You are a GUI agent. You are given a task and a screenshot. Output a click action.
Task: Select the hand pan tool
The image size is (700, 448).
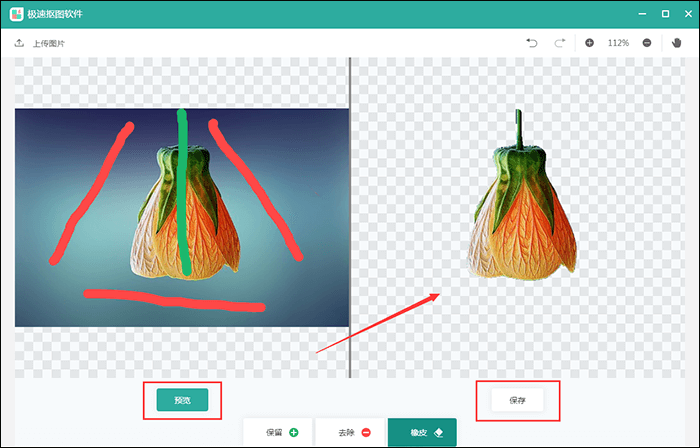[676, 43]
